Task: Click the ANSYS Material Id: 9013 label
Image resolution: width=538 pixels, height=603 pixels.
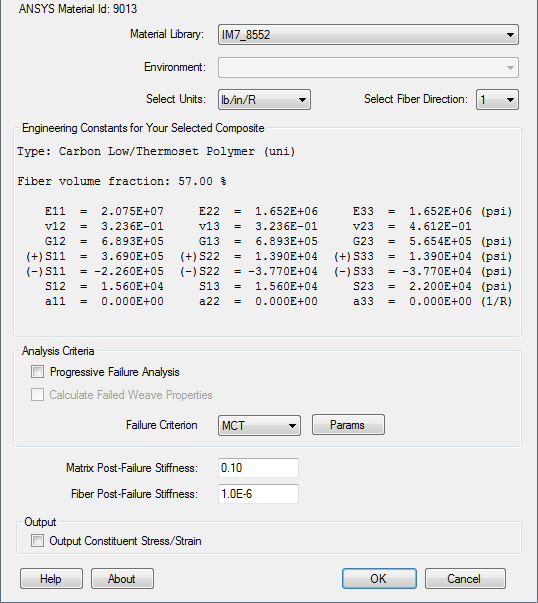Action: (78, 9)
